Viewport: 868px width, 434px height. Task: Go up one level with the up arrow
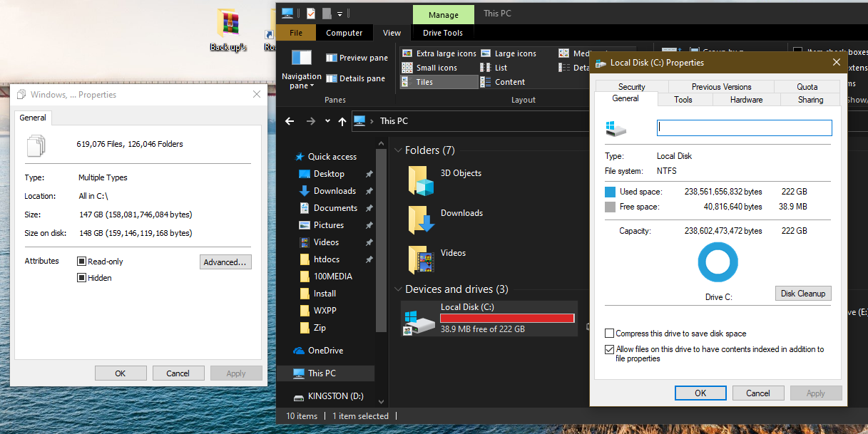click(x=342, y=121)
